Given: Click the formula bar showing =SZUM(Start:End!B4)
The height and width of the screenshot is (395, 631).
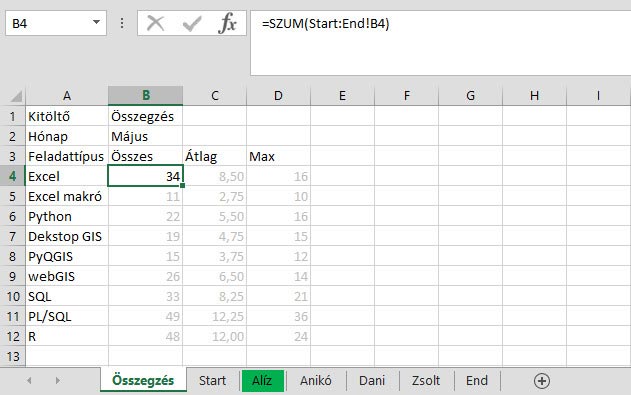Looking at the screenshot, I should 440,43.
